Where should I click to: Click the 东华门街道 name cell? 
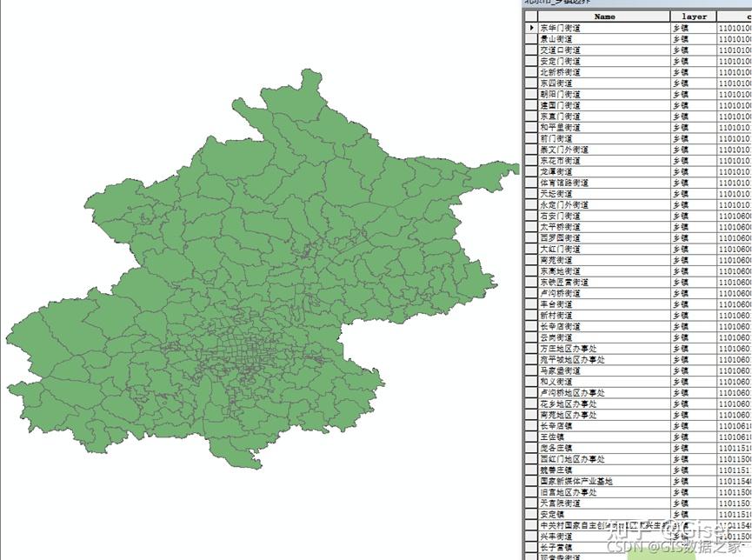tap(604, 29)
